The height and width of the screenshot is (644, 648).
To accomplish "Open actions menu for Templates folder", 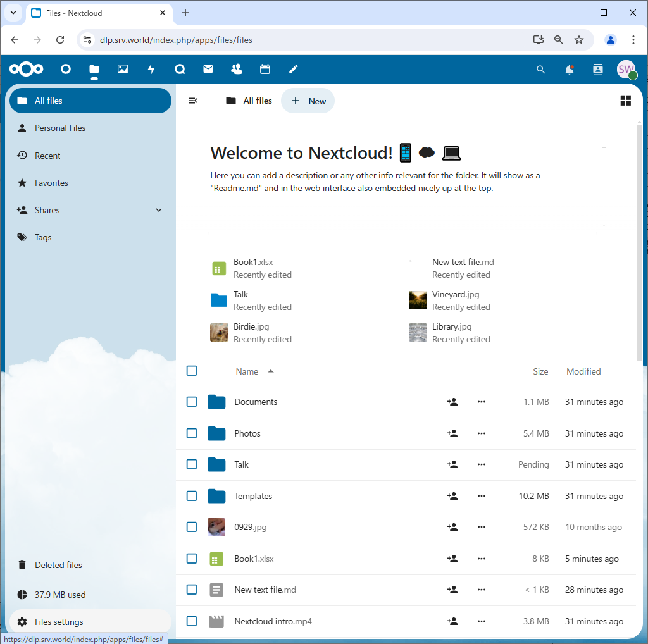I will (482, 496).
